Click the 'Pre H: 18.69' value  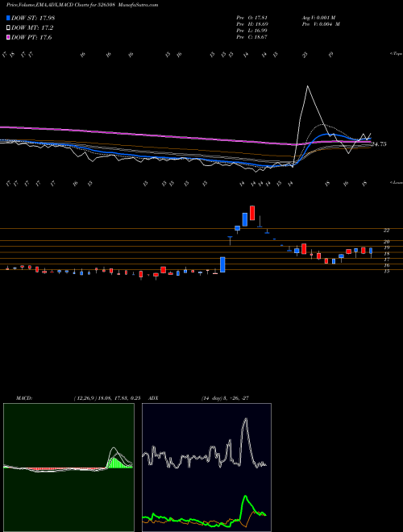[x=252, y=24]
